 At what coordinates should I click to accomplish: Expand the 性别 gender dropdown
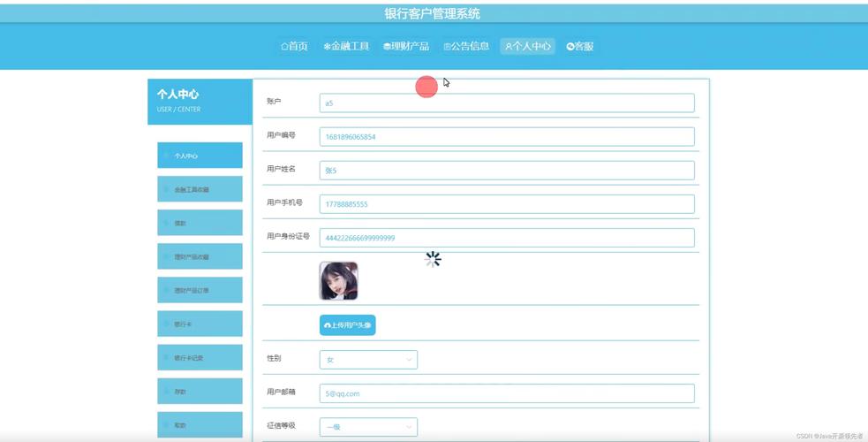click(x=369, y=360)
